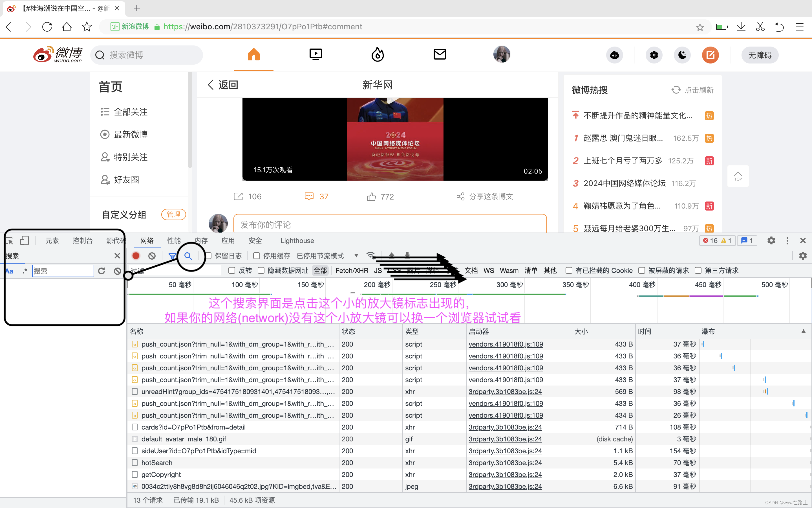Open DevTools more options menu
The height and width of the screenshot is (508, 812).
[787, 240]
